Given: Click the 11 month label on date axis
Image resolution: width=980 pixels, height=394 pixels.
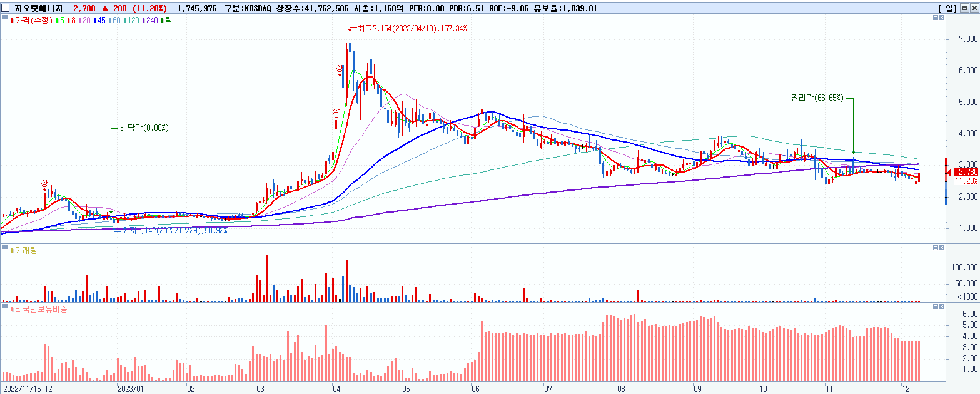Looking at the screenshot, I should point(830,388).
